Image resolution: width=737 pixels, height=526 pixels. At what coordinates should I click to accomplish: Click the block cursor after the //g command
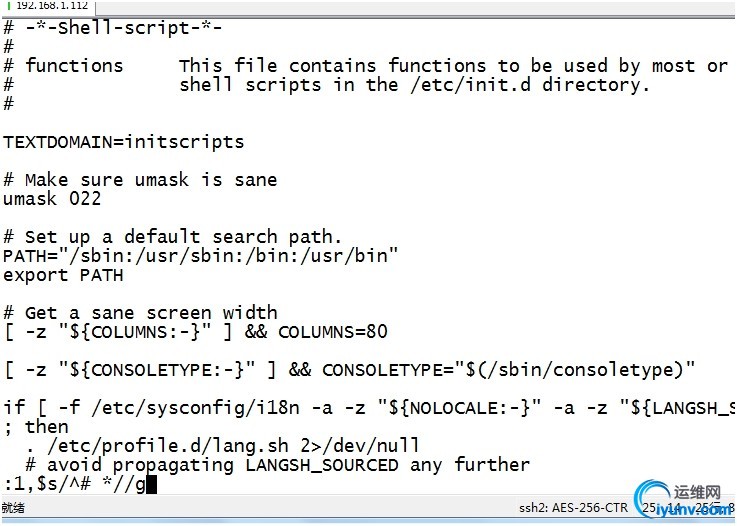click(x=152, y=485)
